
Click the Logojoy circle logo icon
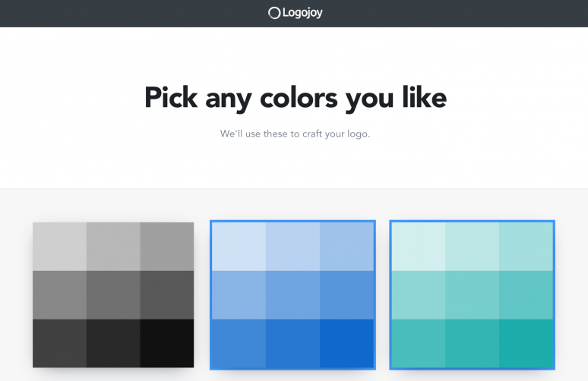(x=274, y=13)
